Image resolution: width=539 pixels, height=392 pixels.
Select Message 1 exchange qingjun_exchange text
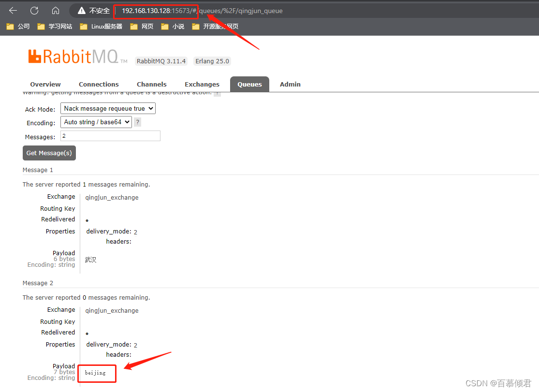tap(112, 197)
